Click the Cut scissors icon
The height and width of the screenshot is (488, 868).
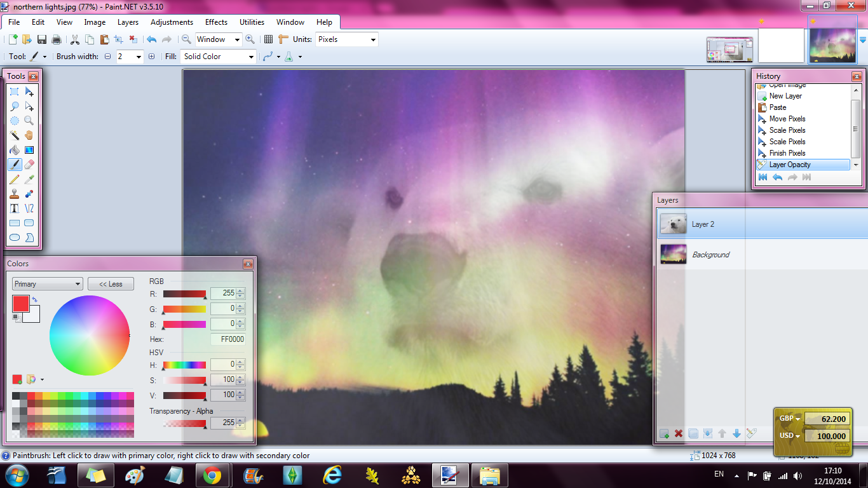pyautogui.click(x=75, y=39)
